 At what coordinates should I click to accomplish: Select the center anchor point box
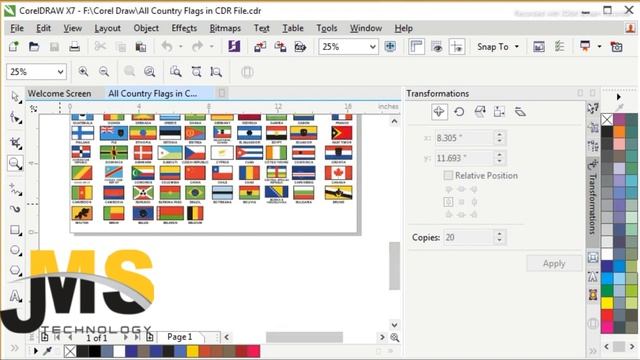point(461,202)
